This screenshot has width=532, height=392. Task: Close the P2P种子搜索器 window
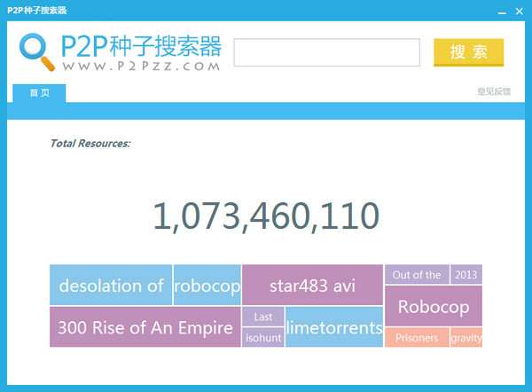pos(519,11)
